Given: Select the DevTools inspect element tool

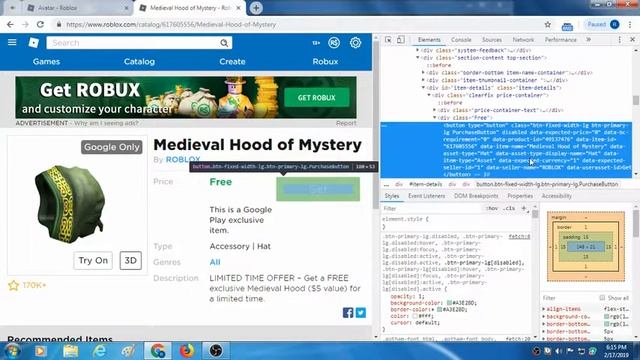Looking at the screenshot, I should pyautogui.click(x=388, y=40).
